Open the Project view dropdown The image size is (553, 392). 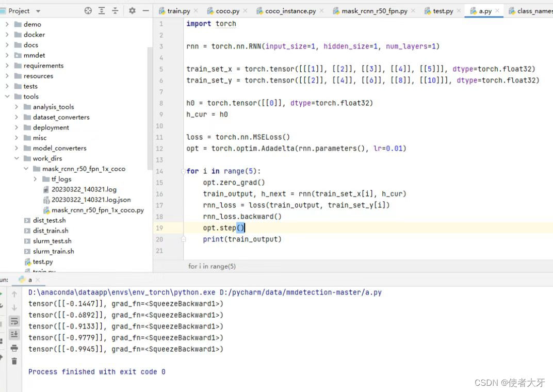pos(38,11)
